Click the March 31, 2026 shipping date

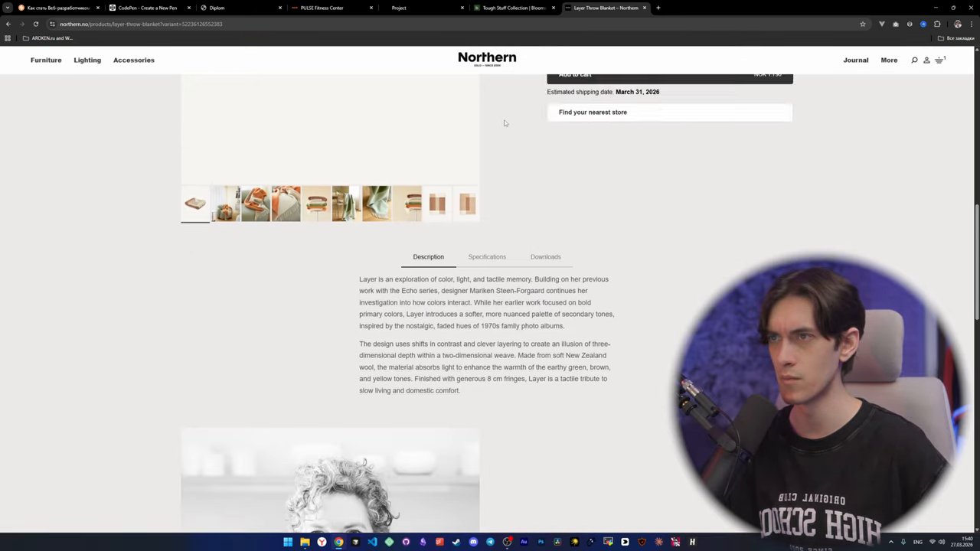click(x=637, y=92)
